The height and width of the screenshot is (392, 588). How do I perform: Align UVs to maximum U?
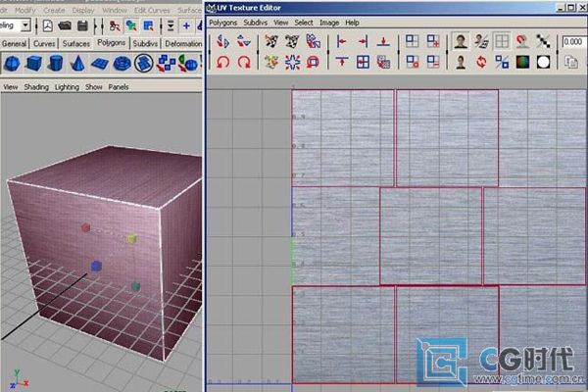[363, 41]
